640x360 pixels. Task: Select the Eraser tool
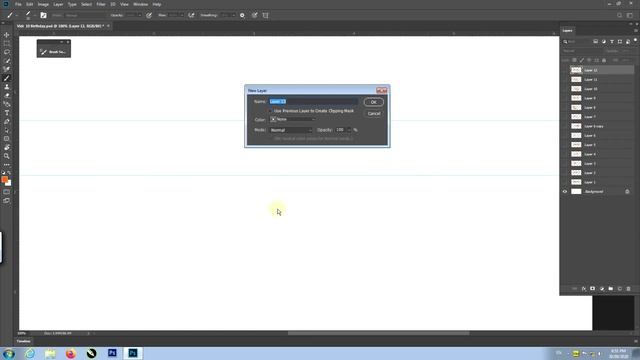[x=7, y=96]
